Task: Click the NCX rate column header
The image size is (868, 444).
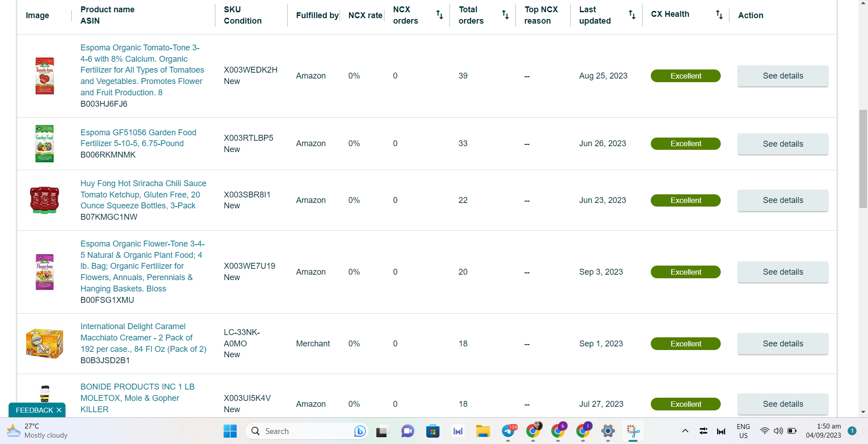Action: (x=365, y=15)
